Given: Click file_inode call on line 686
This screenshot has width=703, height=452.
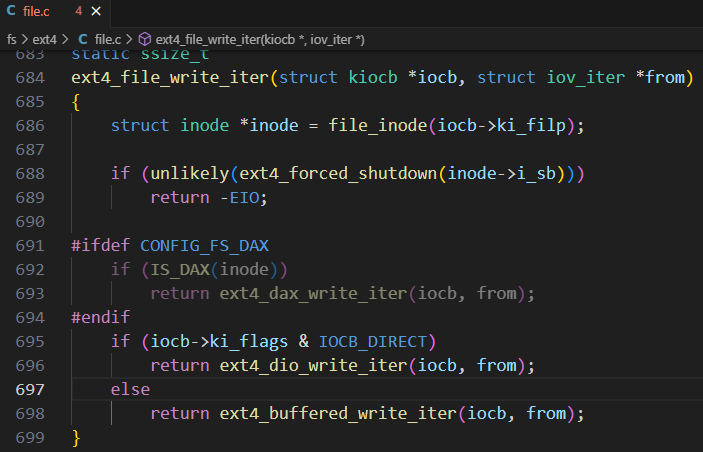Looking at the screenshot, I should click(x=378, y=126).
